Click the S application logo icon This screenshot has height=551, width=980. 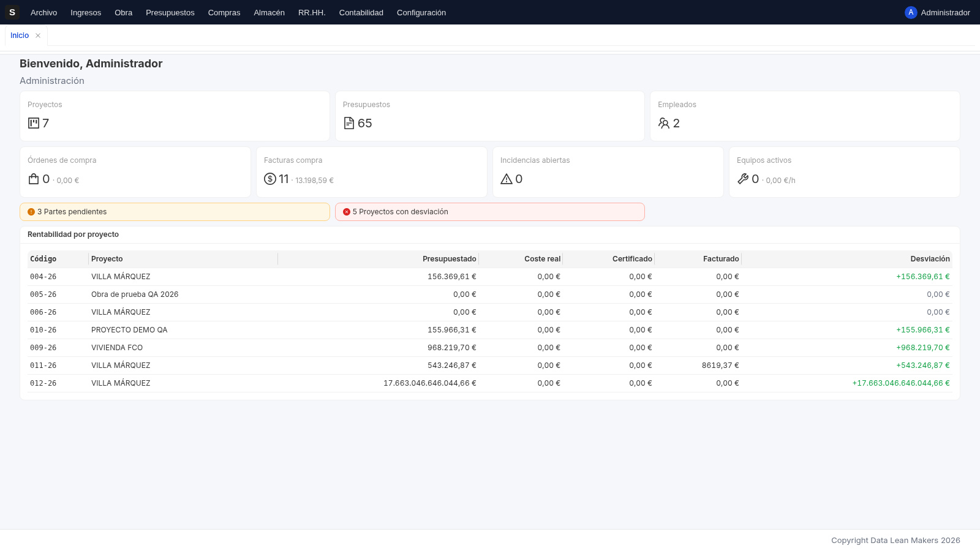point(12,12)
